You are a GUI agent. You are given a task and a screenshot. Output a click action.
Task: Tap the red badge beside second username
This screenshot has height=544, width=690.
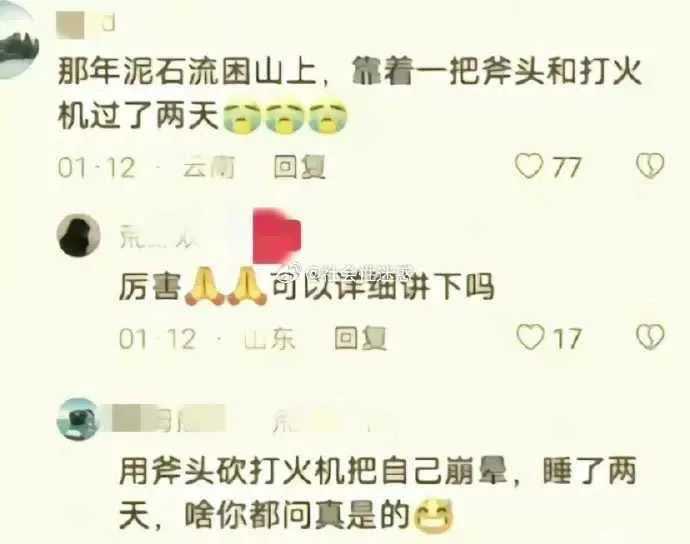point(277,236)
